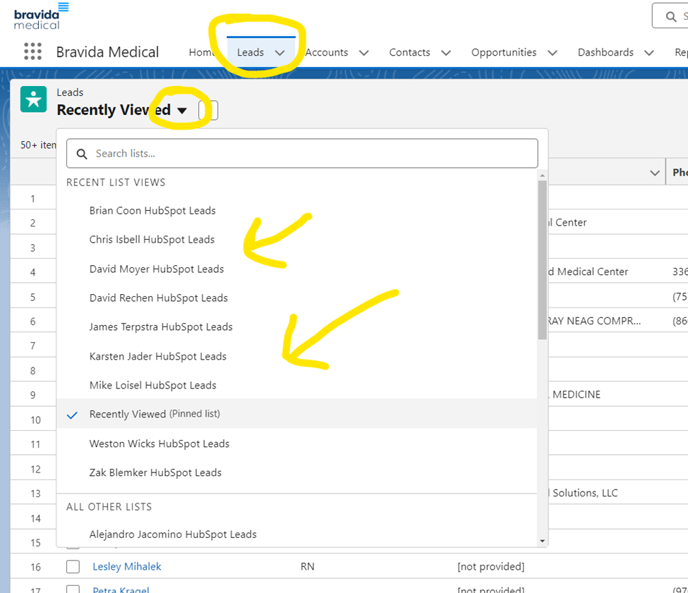688x593 pixels.
Task: Click the RN title cell in row 16
Action: click(x=307, y=567)
